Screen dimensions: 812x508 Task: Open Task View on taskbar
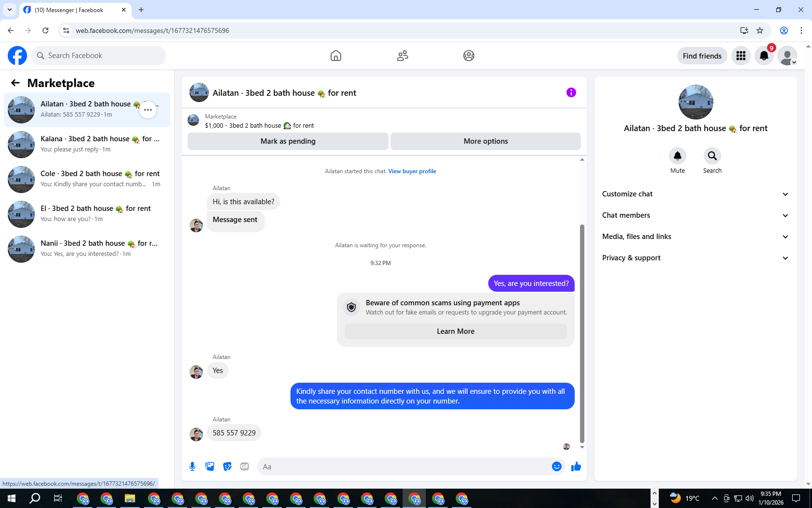click(x=58, y=498)
